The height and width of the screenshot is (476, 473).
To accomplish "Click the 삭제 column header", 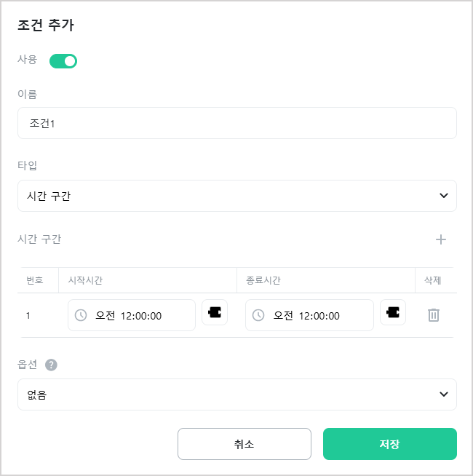I will 433,280.
